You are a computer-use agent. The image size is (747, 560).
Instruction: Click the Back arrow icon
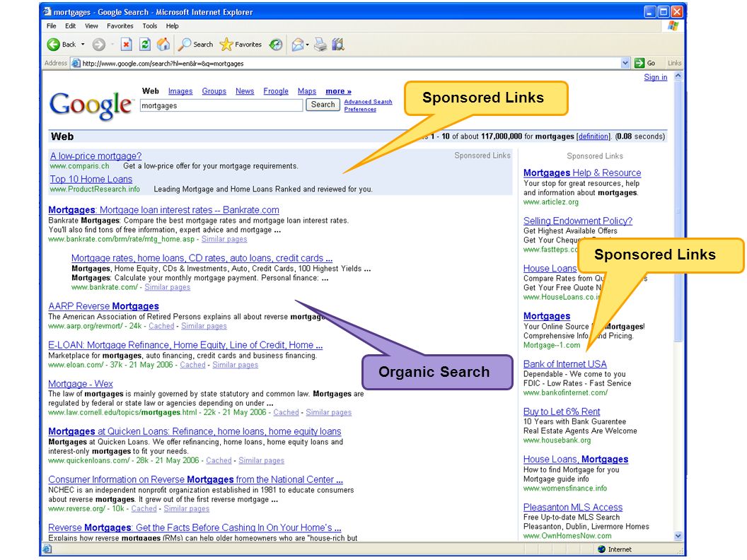53,45
